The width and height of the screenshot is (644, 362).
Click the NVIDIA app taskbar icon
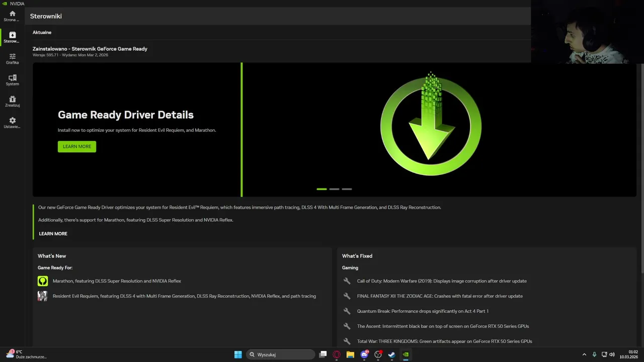406,354
